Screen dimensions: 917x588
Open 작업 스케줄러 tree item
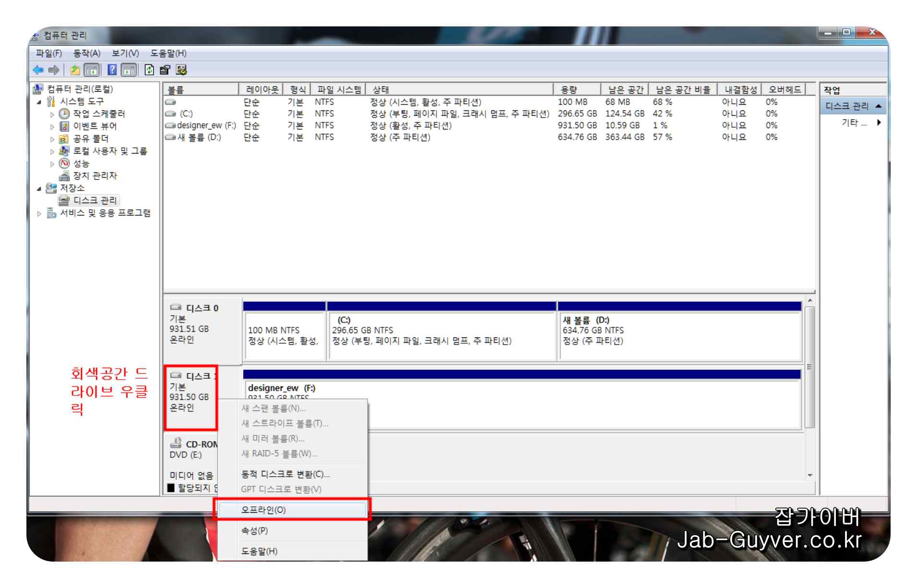pyautogui.click(x=99, y=114)
